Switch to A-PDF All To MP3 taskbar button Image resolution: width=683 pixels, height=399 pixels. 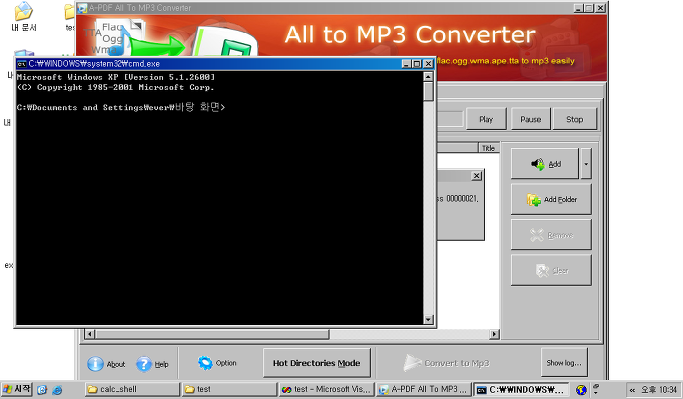coord(423,389)
